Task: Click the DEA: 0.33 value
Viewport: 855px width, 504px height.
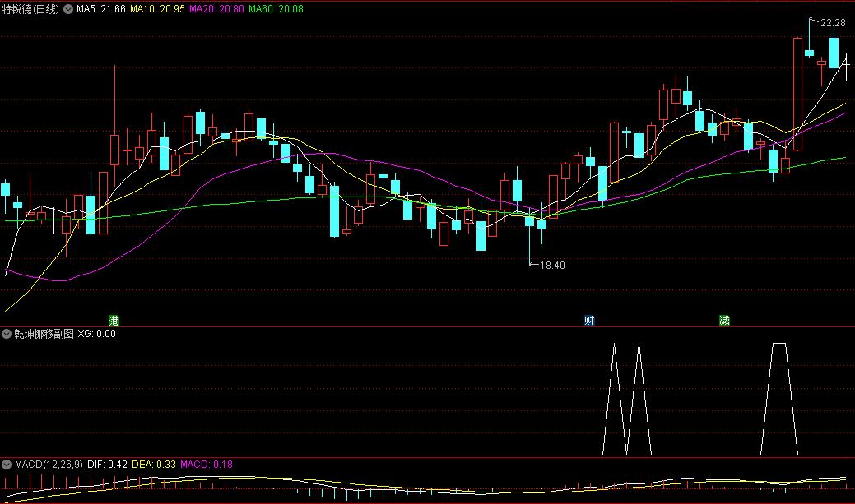Action: point(154,465)
